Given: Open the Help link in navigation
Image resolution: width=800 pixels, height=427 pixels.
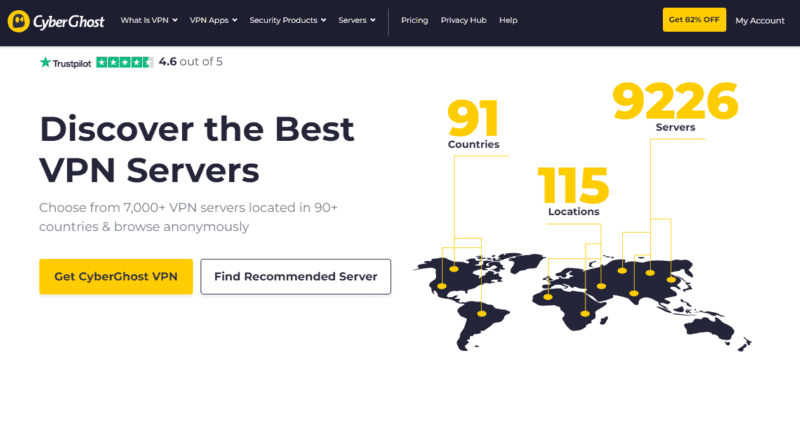Looking at the screenshot, I should [x=508, y=20].
